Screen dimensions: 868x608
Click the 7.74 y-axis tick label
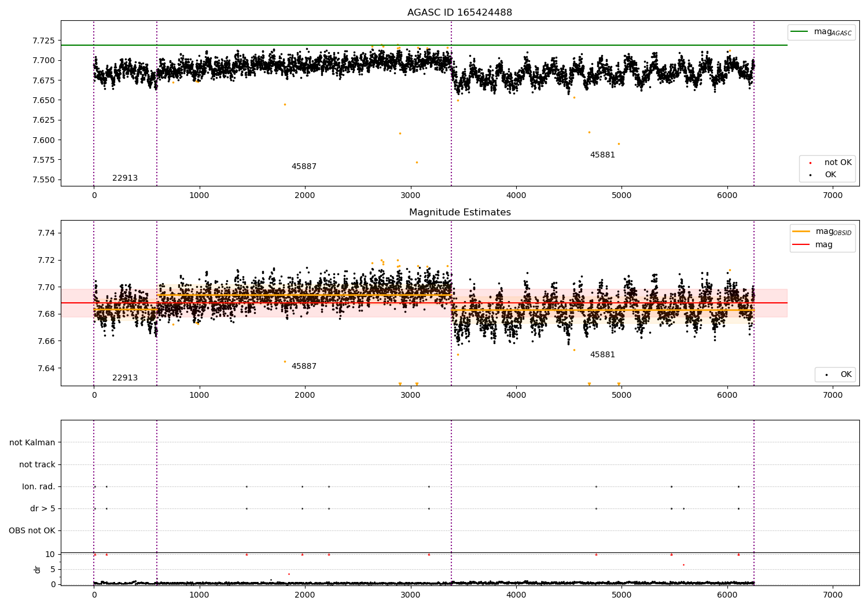[46, 233]
